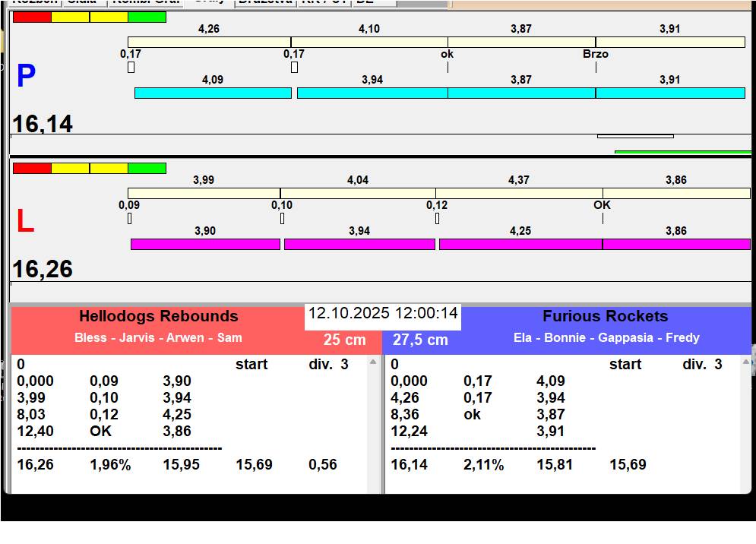Select the cream 4,10 segment in lane P

369,42
